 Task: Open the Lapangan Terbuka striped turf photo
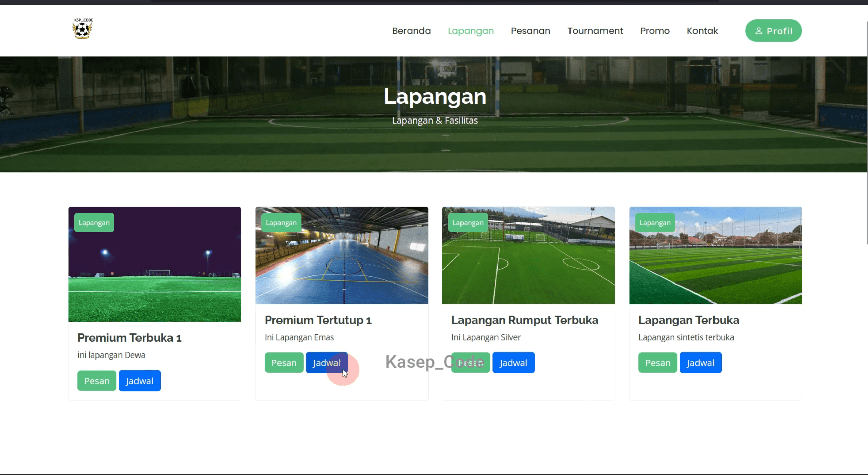(x=716, y=255)
